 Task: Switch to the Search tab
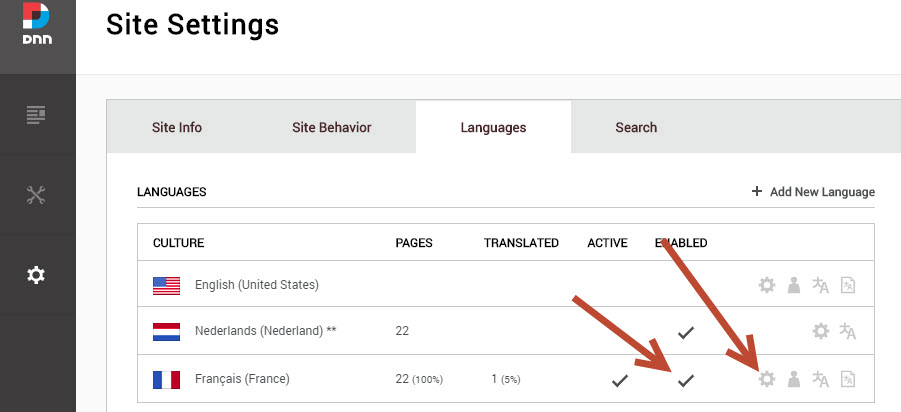[636, 128]
